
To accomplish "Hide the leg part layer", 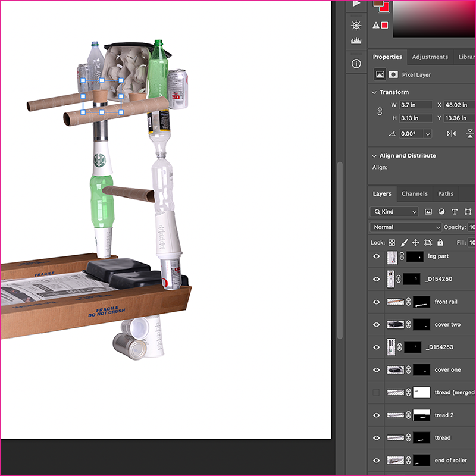I will (377, 256).
